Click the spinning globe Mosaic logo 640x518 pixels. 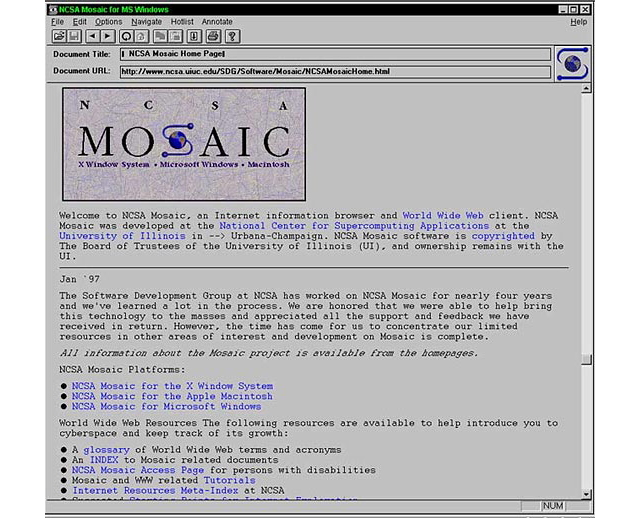click(573, 64)
